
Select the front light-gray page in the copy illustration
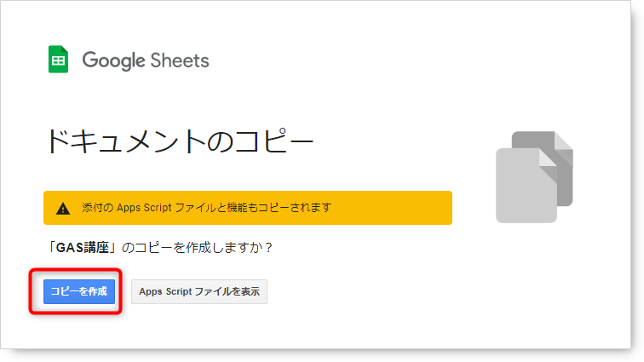click(x=526, y=186)
